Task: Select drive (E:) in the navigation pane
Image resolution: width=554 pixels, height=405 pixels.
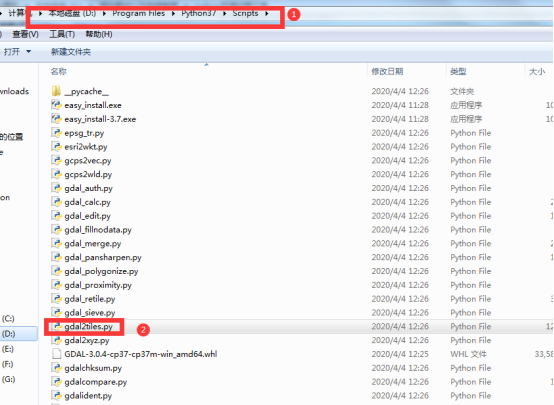Action: click(x=8, y=349)
